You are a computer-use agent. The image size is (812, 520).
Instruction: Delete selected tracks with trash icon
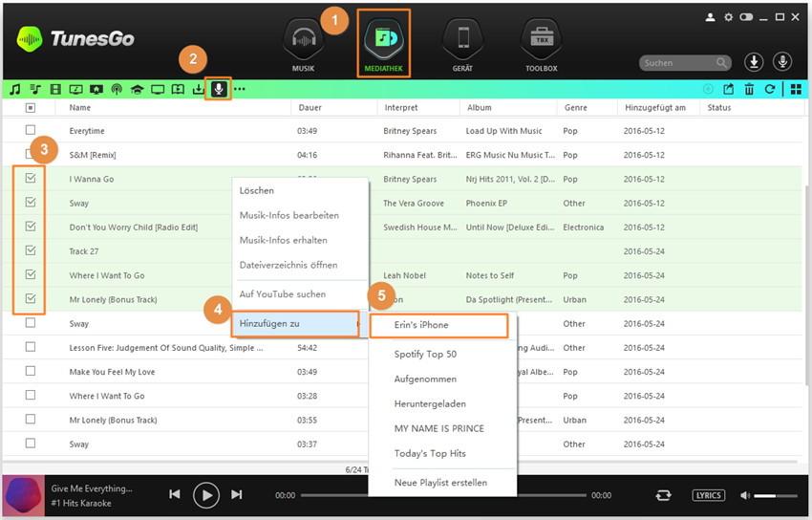pos(749,89)
